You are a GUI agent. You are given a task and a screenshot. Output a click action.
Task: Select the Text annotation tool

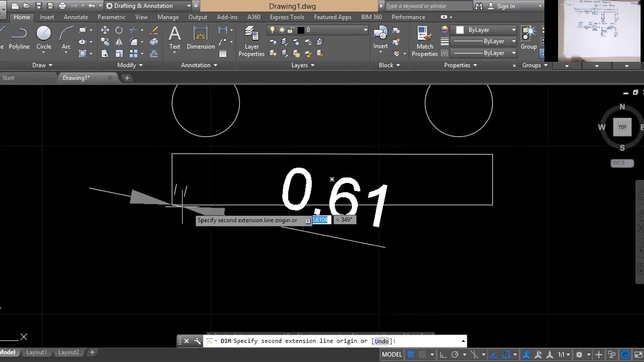175,39
